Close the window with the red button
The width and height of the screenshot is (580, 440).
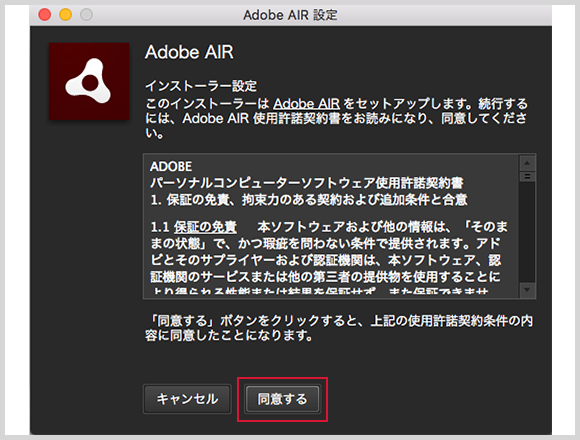tap(45, 15)
